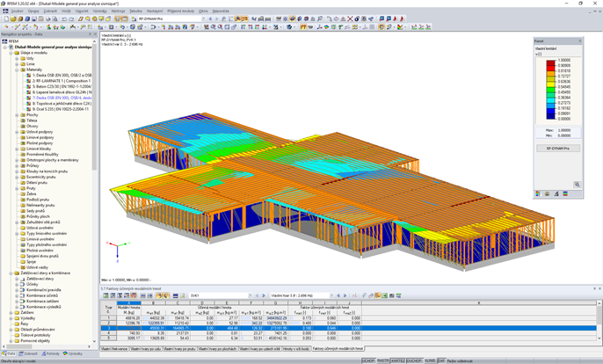
Task: Toggle the DXF status button
Action: pyautogui.click(x=441, y=360)
